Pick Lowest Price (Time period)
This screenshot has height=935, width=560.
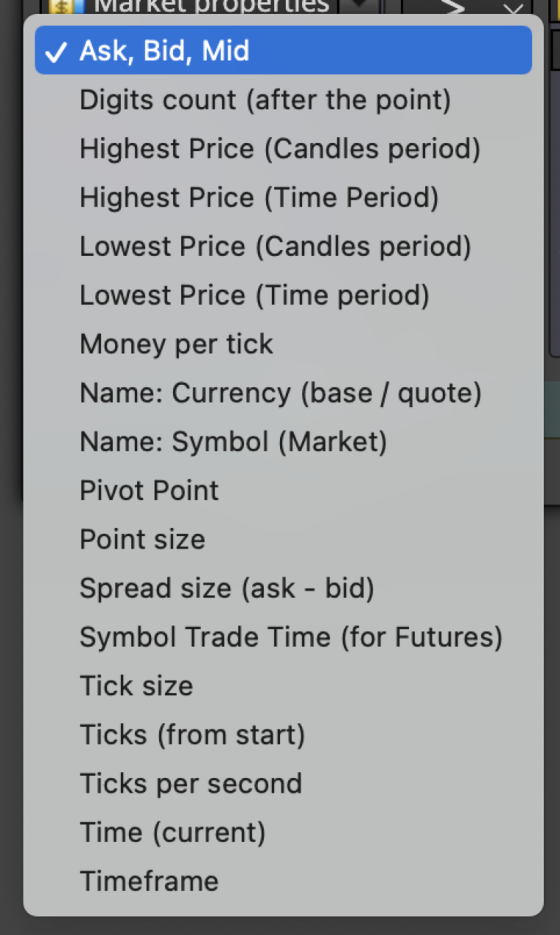[x=283, y=295]
